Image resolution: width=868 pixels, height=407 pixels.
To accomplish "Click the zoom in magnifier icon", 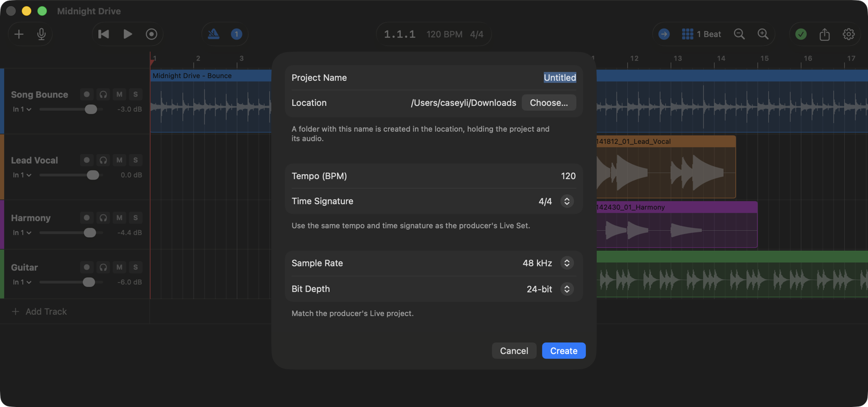I will [763, 34].
